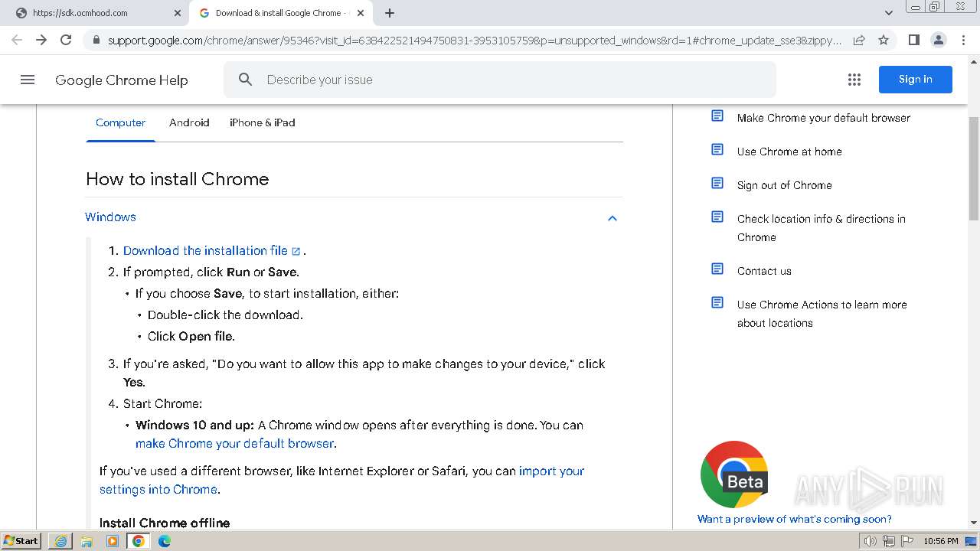Image resolution: width=980 pixels, height=551 pixels.
Task: Open Use Chrome at home article
Action: 789,152
